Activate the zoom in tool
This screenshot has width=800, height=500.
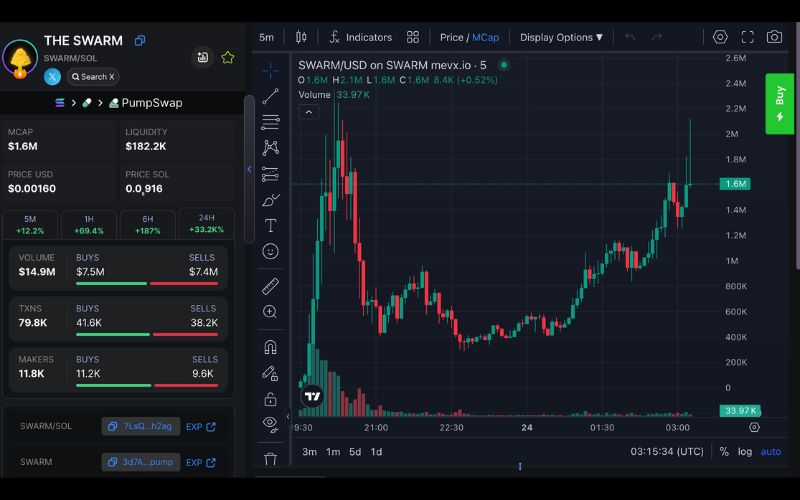tap(270, 312)
